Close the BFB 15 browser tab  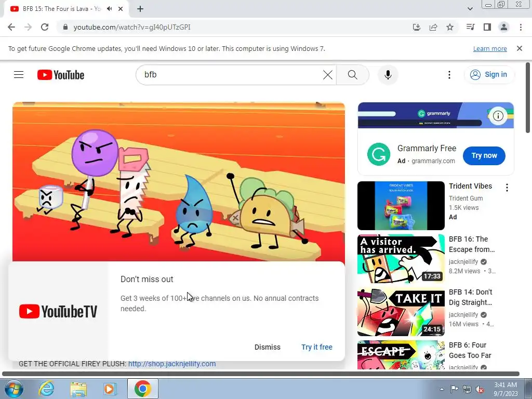(x=121, y=9)
